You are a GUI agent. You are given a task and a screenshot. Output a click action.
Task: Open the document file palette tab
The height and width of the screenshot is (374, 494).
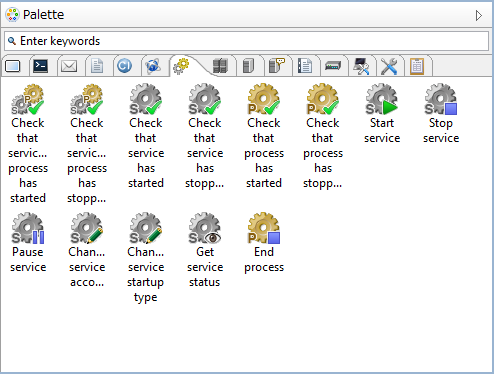pos(97,66)
